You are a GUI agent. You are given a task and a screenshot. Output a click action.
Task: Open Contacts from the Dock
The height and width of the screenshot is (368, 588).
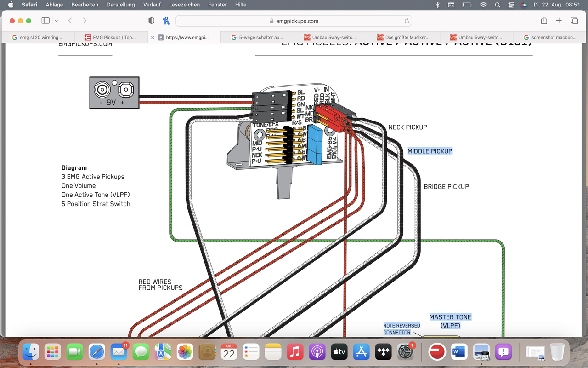click(207, 352)
